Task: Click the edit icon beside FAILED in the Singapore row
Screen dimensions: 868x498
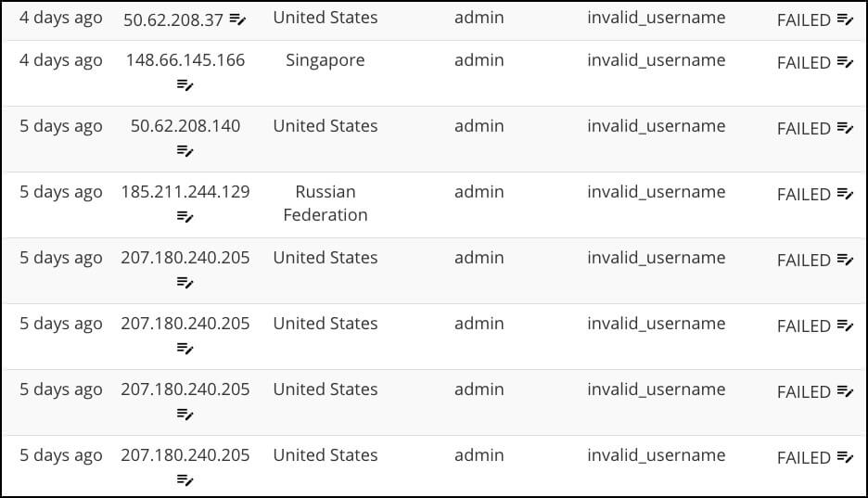Action: click(x=845, y=62)
